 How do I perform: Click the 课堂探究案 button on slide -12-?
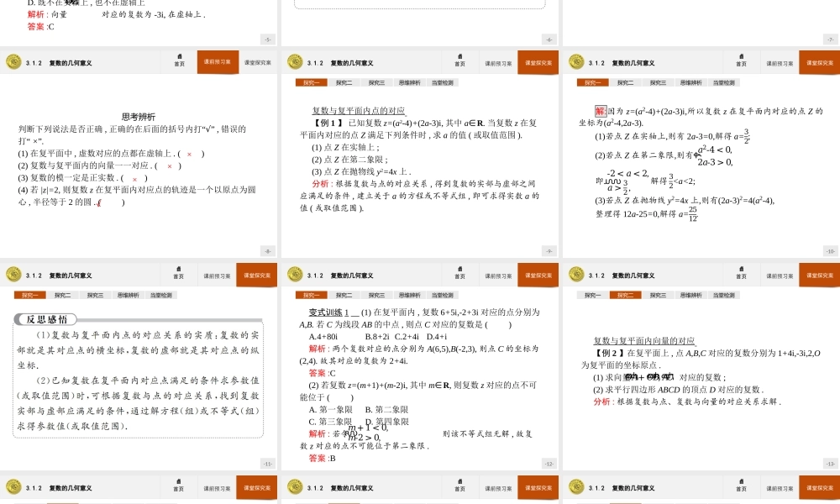pyautogui.click(x=538, y=274)
